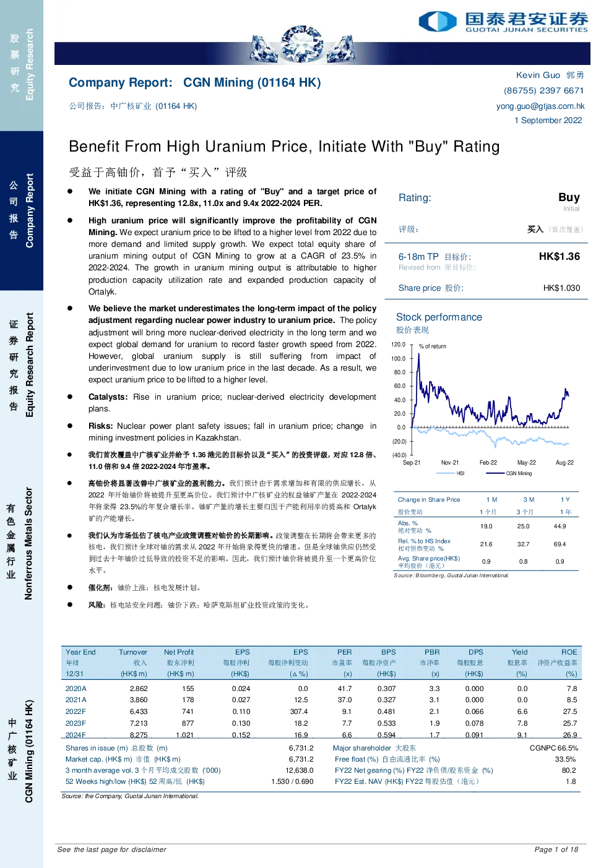The image size is (614, 868).
Task: Click See the last page for disclaimer
Action: (111, 849)
